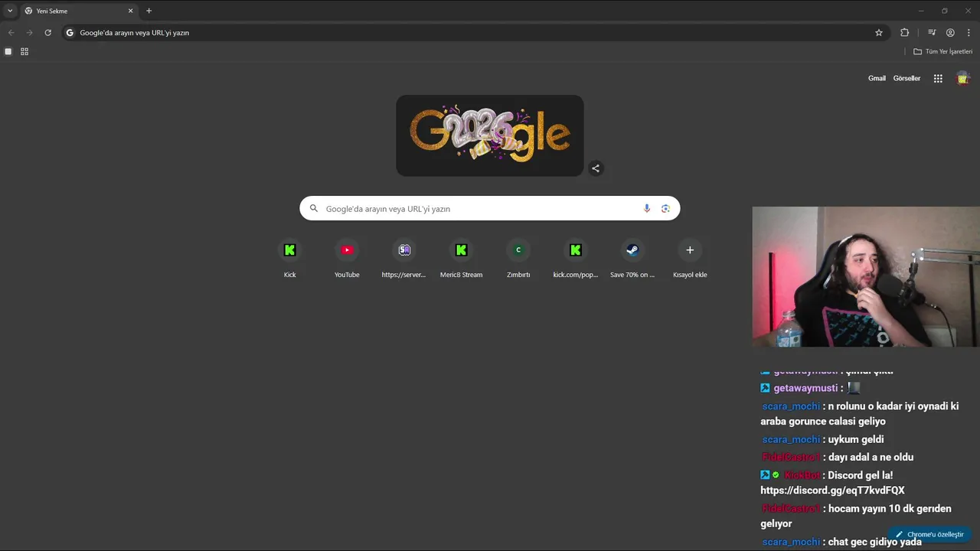Open the Chrome profile icon in toolbar
Viewport: 980px width, 551px height.
pos(950,33)
